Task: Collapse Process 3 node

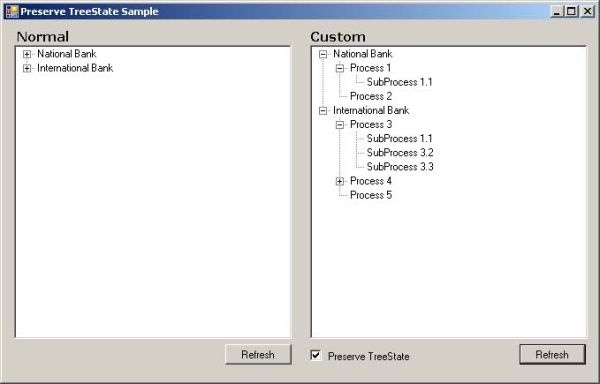Action: coord(340,125)
